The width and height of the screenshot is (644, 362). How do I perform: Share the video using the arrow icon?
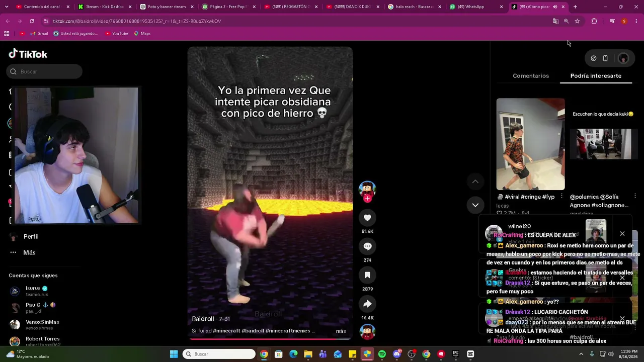click(x=367, y=304)
